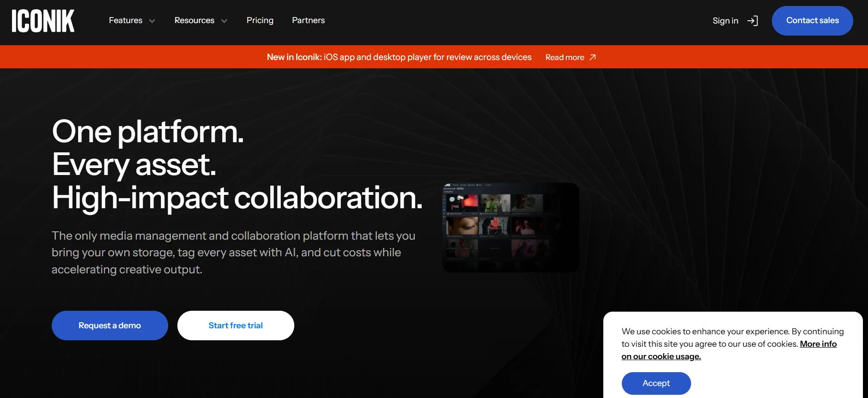This screenshot has height=398, width=868.
Task: Accept the cookie notice
Action: 656,383
